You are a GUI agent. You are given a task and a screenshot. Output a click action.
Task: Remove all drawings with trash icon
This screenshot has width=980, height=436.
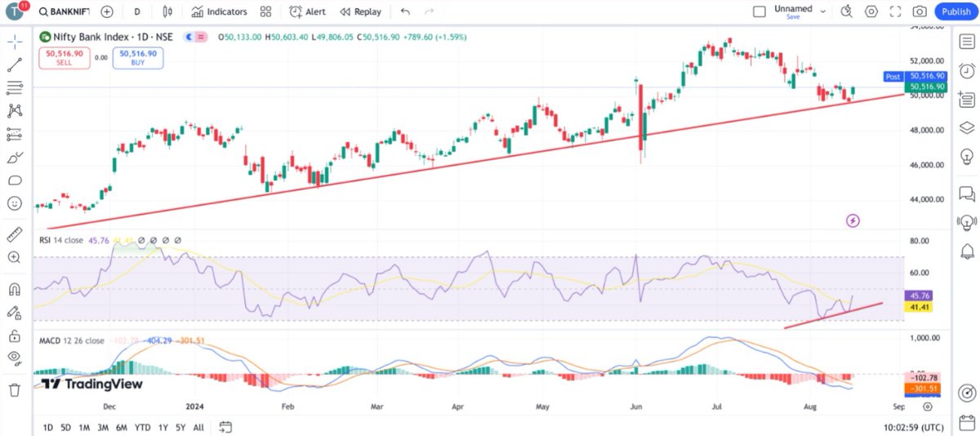(15, 390)
